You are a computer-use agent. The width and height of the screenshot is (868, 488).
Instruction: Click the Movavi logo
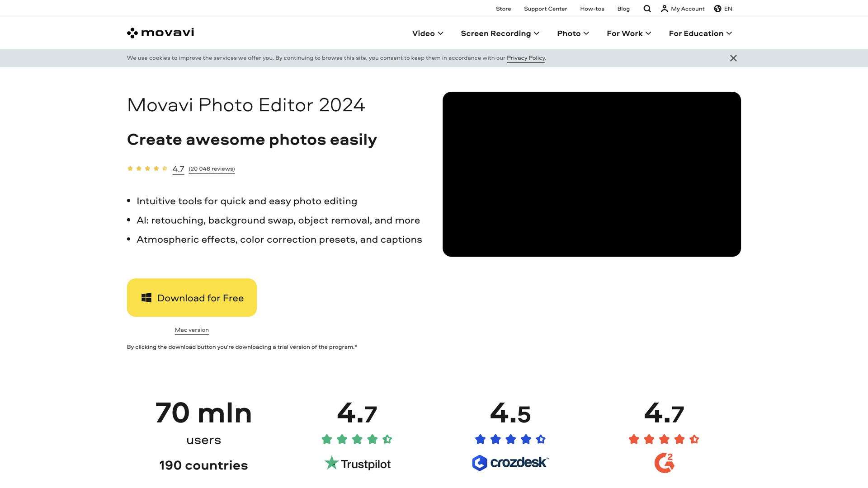(x=160, y=33)
